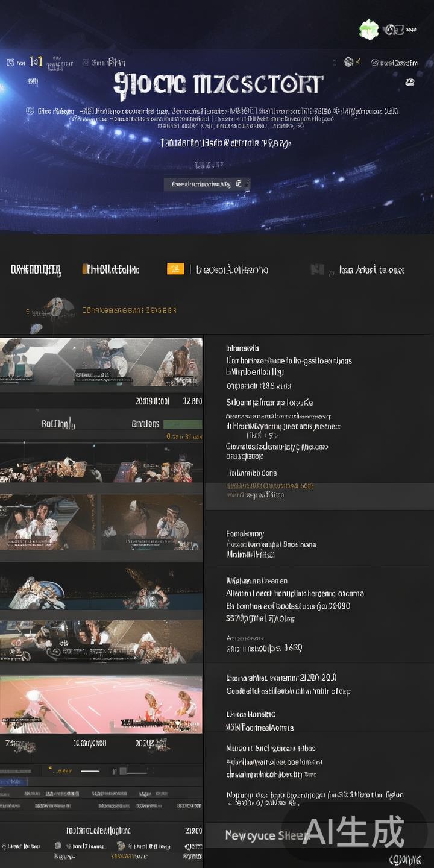
Task: Open the pink court video thumbnail
Action: pos(101,704)
